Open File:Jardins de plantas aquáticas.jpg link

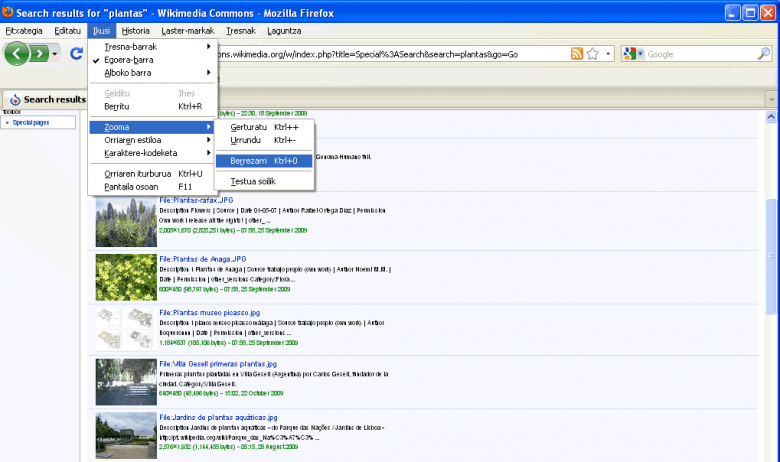218,418
